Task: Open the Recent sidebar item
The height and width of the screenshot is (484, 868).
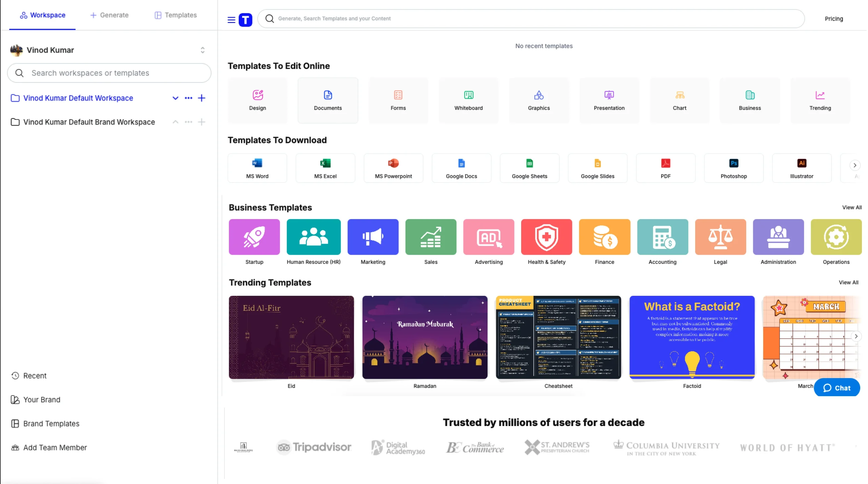Action: coord(29,375)
